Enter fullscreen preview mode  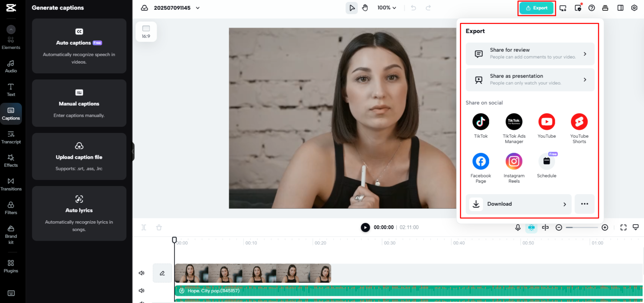coord(623,227)
